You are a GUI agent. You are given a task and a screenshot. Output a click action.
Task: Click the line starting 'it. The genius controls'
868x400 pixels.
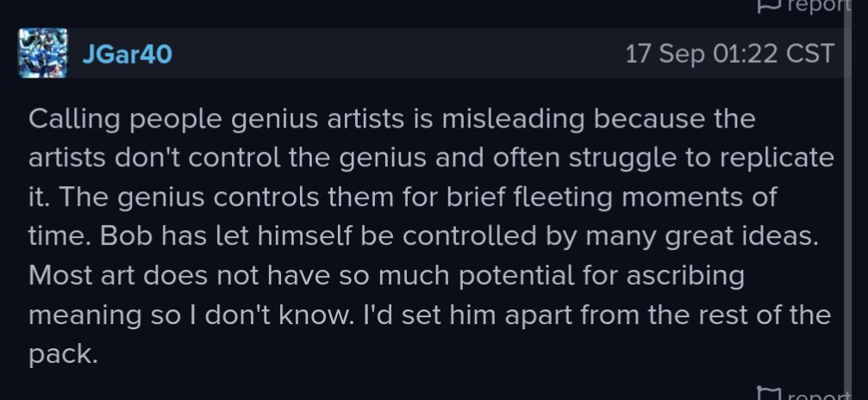(403, 197)
